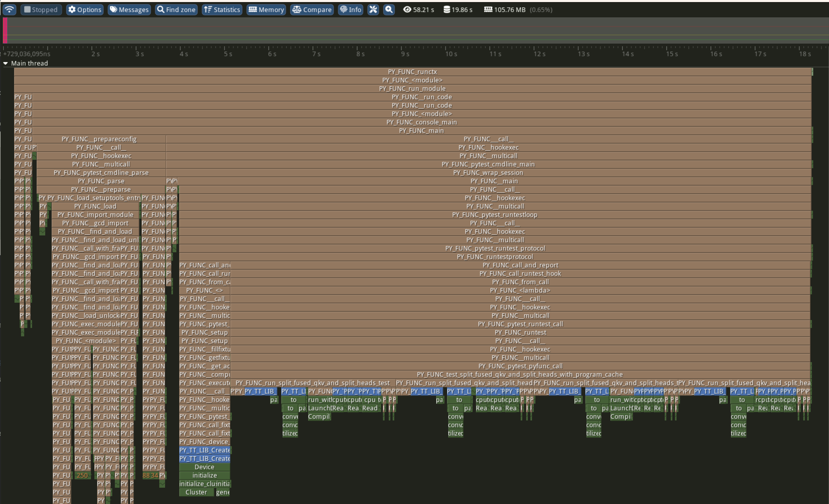Open the Statistics window
Image resolution: width=829 pixels, height=504 pixels.
[x=222, y=9]
